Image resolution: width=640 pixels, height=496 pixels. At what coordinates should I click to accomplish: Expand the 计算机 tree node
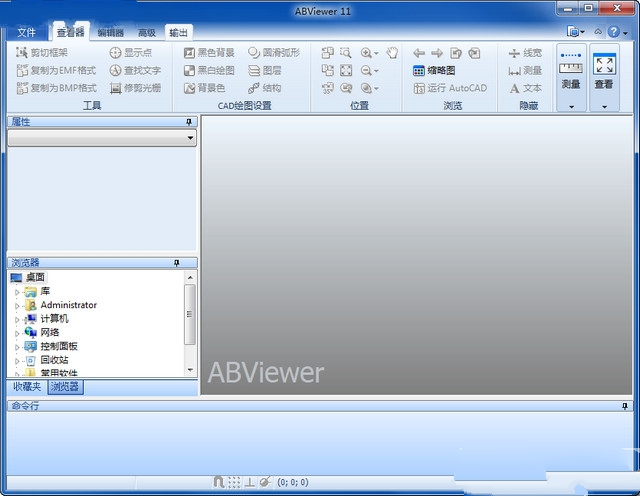(17, 319)
